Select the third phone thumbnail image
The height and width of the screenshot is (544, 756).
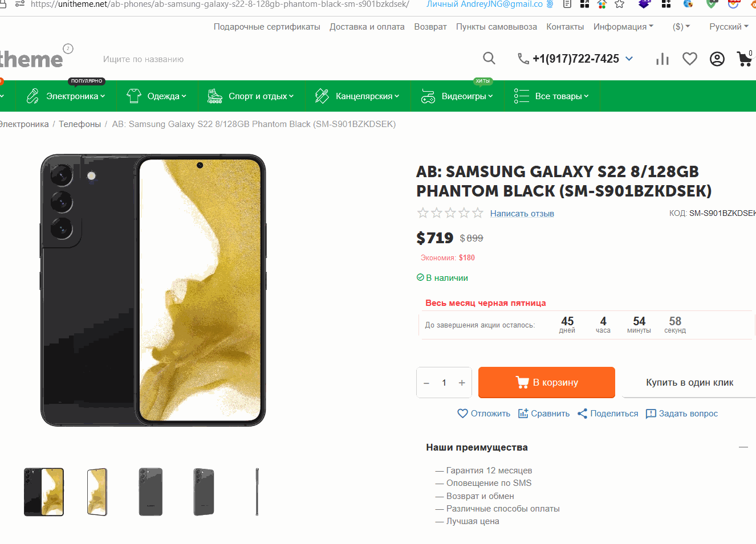point(151,492)
